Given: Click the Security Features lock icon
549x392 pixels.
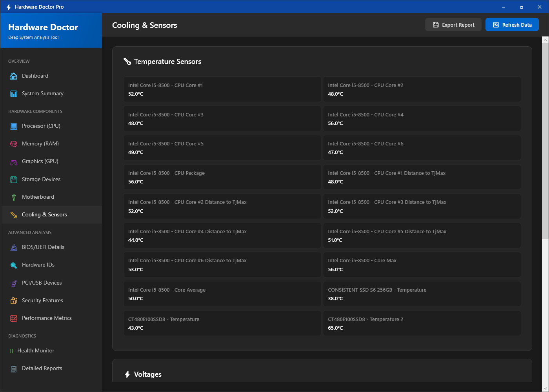Looking at the screenshot, I should pos(14,301).
